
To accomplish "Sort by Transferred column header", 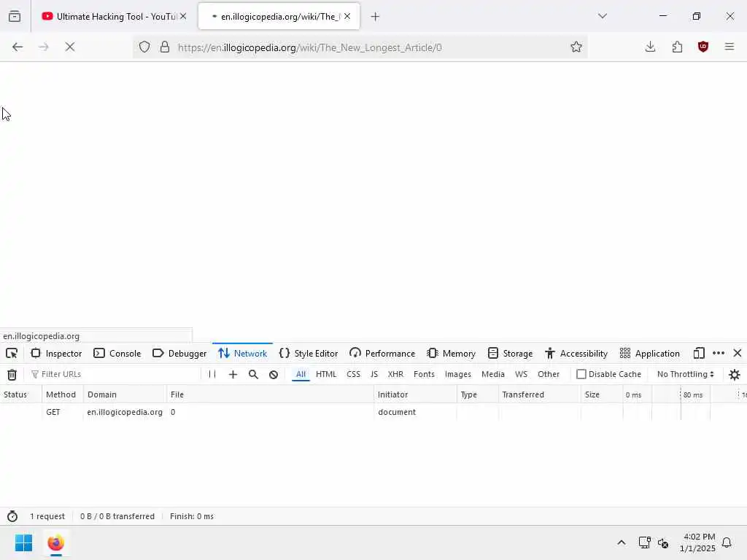I will tap(540, 394).
